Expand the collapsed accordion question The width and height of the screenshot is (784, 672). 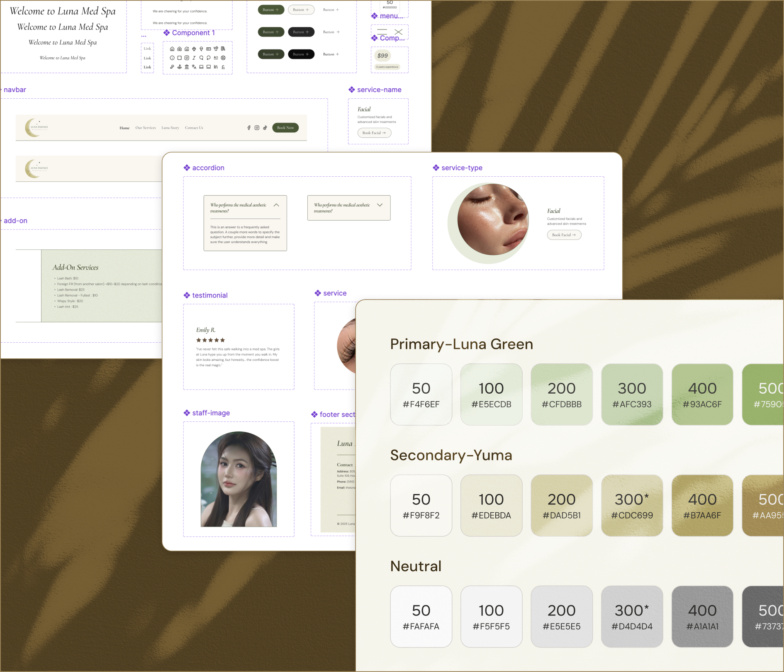point(379,205)
